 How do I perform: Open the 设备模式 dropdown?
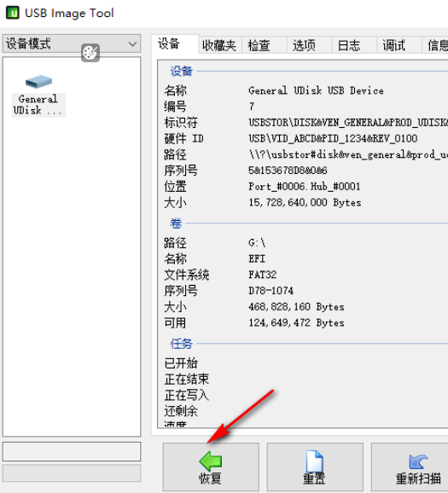coord(72,43)
